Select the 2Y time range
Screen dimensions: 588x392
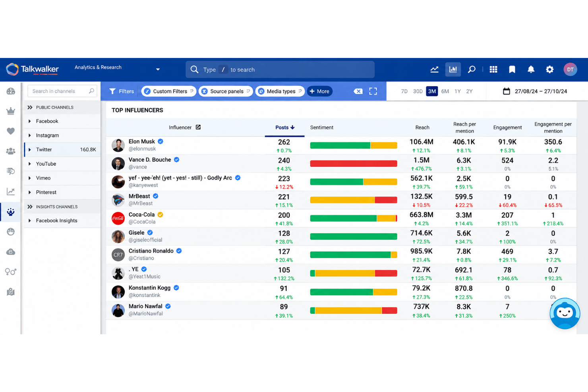coord(469,91)
